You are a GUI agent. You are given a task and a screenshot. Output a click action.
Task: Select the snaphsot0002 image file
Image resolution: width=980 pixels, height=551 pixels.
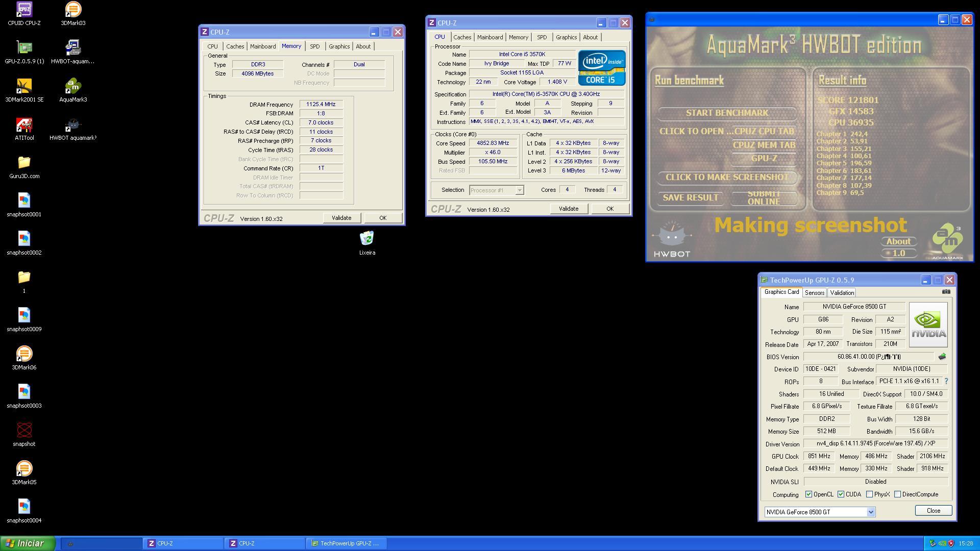tap(24, 243)
